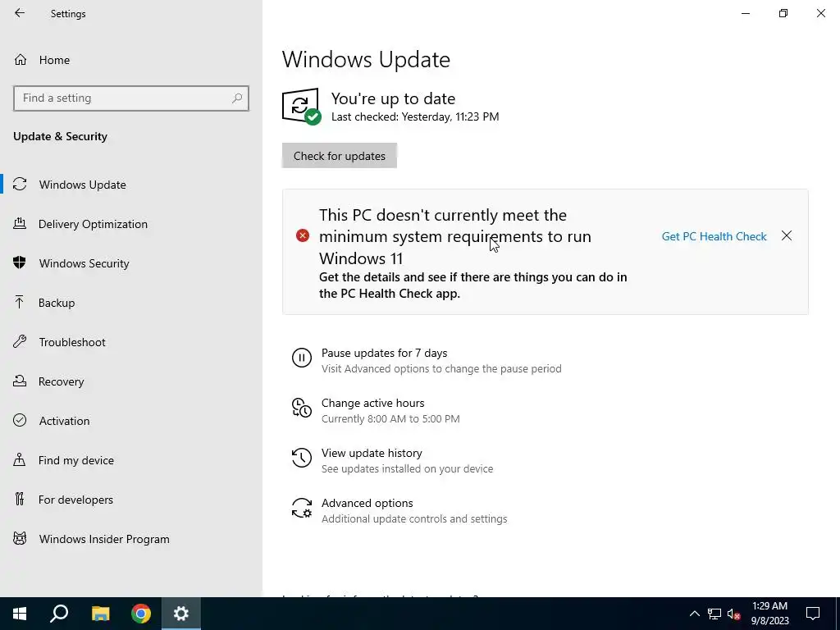
Task: Open File Explorer from the taskbar
Action: click(100, 614)
